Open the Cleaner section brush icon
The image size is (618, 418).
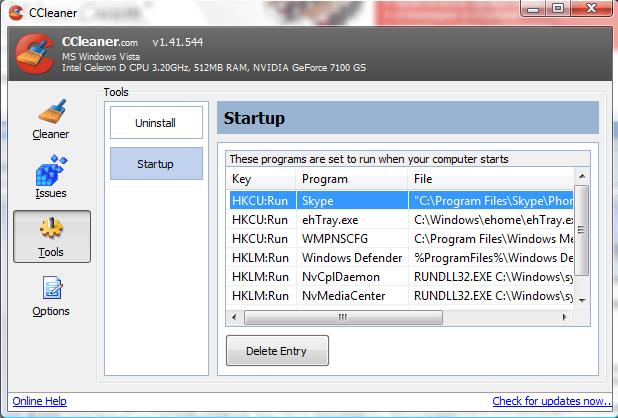pyautogui.click(x=51, y=111)
